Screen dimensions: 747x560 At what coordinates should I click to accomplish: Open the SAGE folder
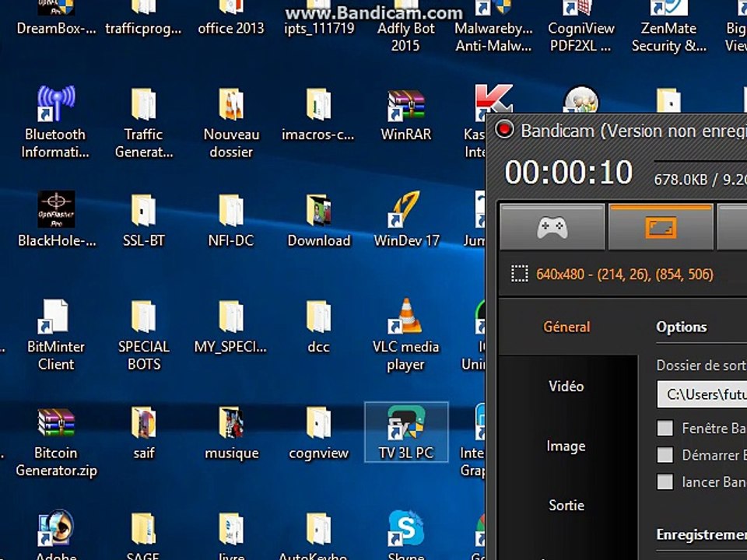pos(143,535)
